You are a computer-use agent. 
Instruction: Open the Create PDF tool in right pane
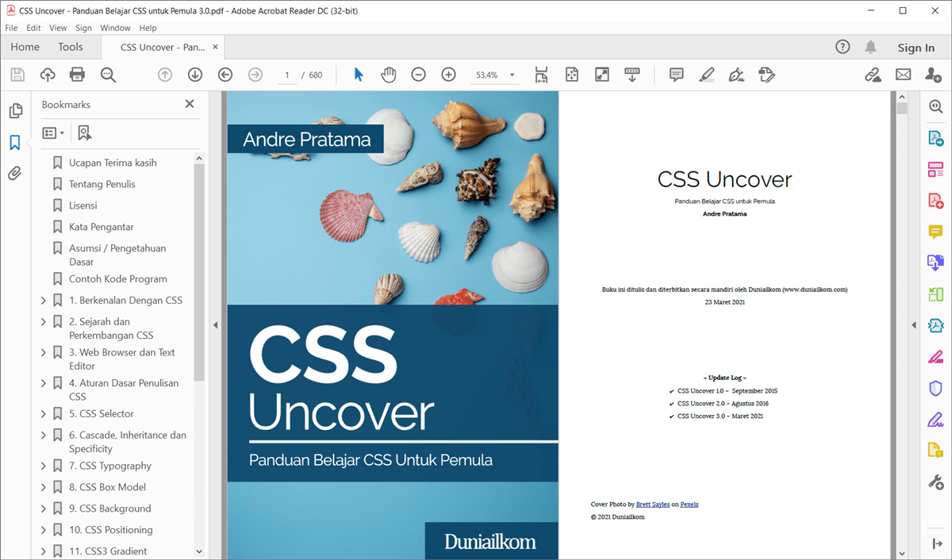[x=935, y=201]
